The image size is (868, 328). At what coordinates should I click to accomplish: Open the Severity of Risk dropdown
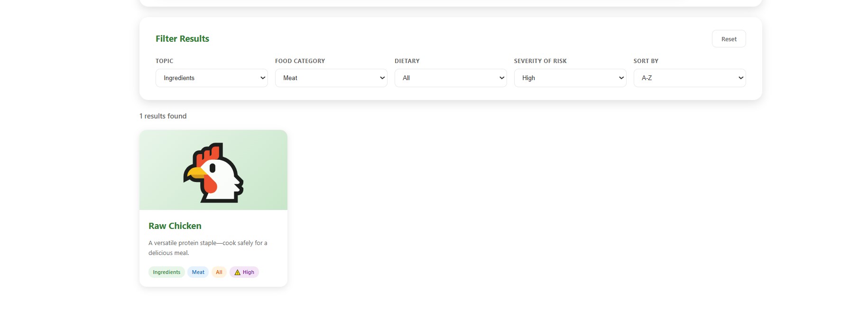(570, 78)
